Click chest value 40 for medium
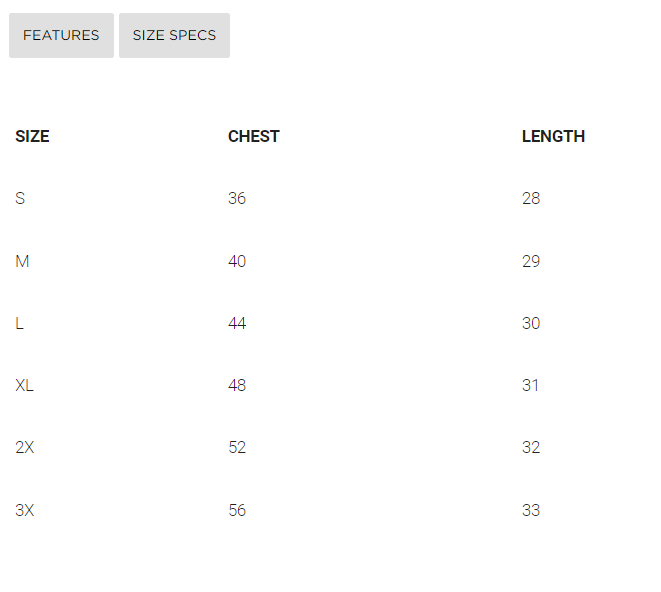The width and height of the screenshot is (661, 592). pos(237,261)
